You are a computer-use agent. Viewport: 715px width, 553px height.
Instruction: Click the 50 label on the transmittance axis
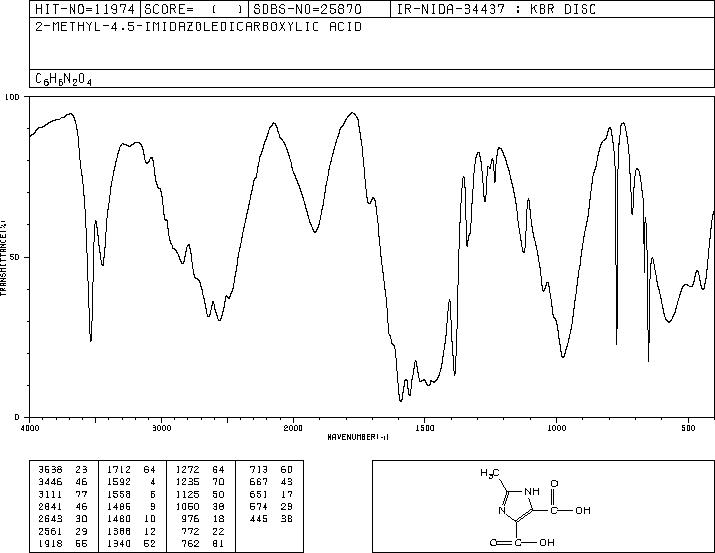click(15, 257)
